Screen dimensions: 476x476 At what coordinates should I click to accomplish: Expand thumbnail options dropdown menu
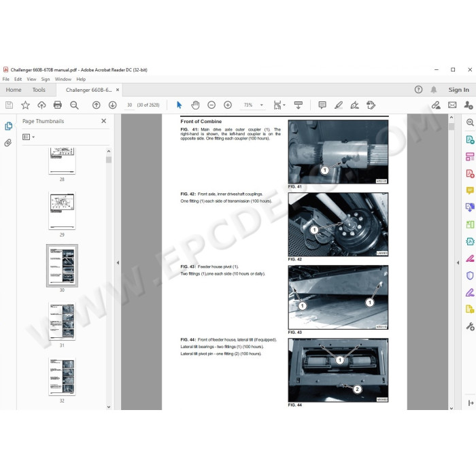tap(29, 137)
